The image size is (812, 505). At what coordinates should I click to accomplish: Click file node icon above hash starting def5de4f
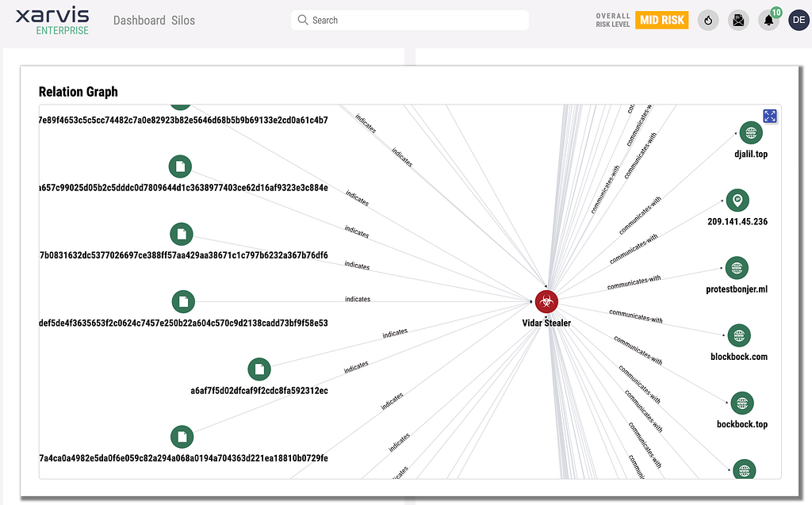pyautogui.click(x=183, y=301)
